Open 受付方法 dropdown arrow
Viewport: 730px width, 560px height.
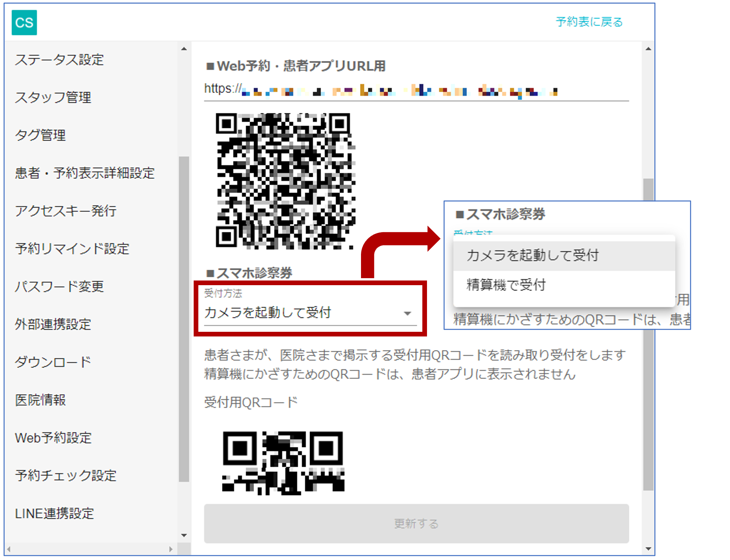(x=407, y=313)
